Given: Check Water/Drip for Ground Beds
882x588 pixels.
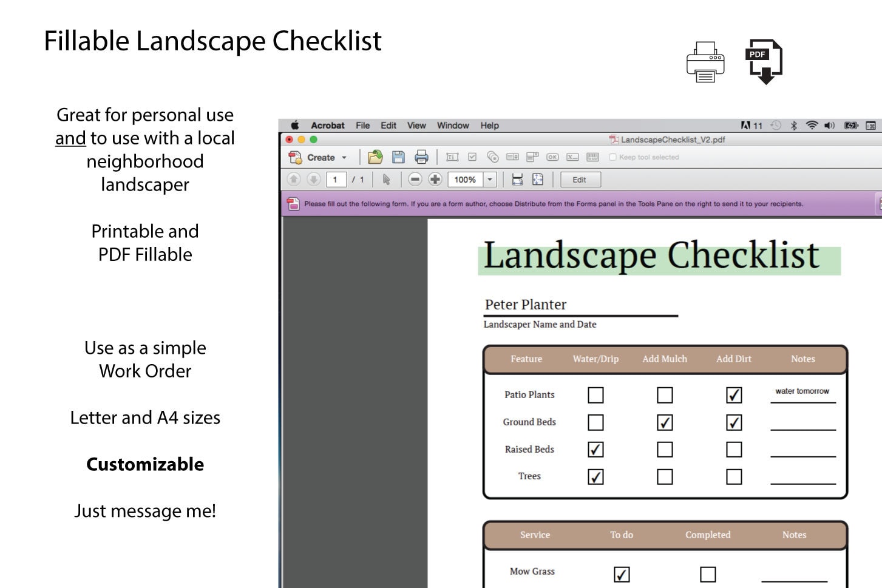Looking at the screenshot, I should [x=595, y=422].
